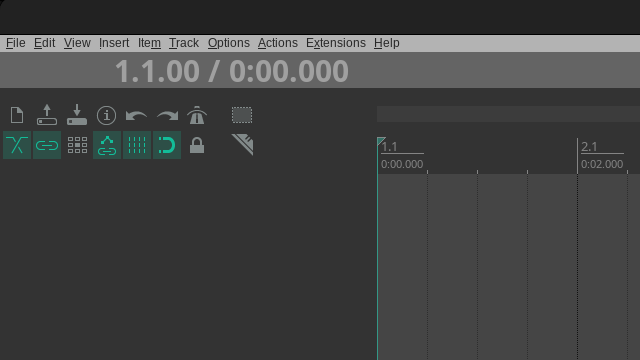The width and height of the screenshot is (640, 360).
Task: Toggle grid lines icon
Action: (x=137, y=145)
